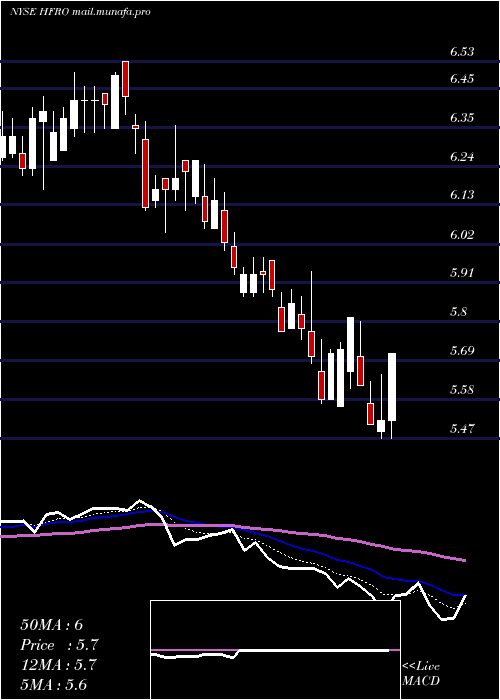This screenshot has width=500, height=700.
Task: Click the 6.35 price axis label
Action: 462,118
